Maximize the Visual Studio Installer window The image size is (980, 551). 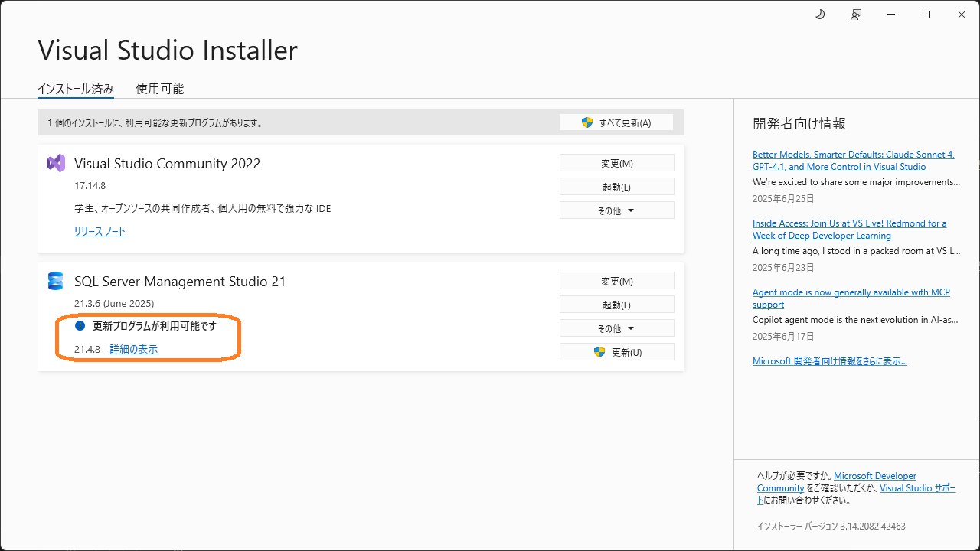926,15
